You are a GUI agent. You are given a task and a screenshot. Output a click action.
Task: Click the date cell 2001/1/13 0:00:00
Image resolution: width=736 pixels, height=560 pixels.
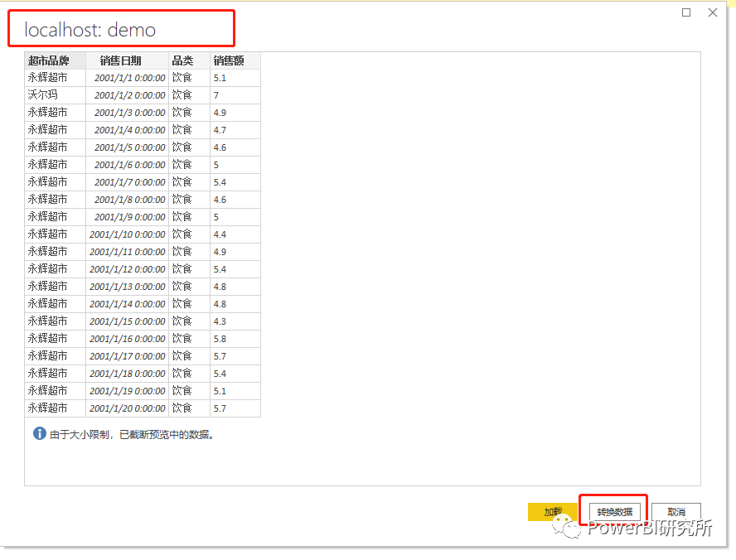(x=127, y=286)
